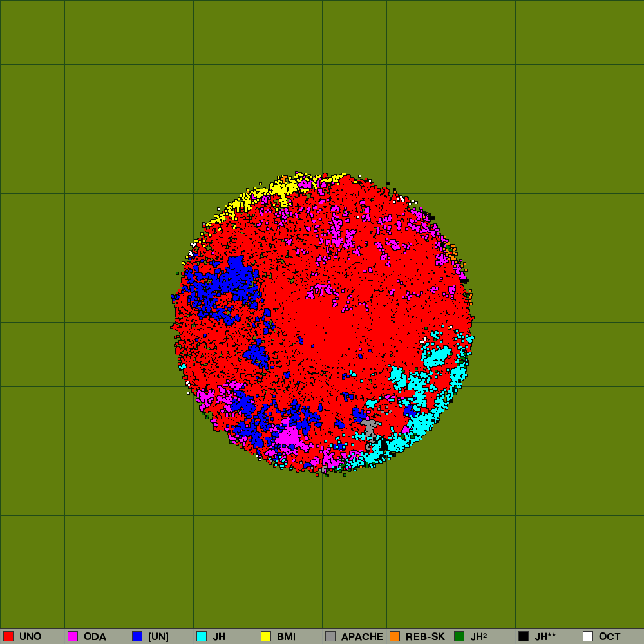Click the yellow BMI legend swatch
This screenshot has height=644, width=644.
point(266,636)
